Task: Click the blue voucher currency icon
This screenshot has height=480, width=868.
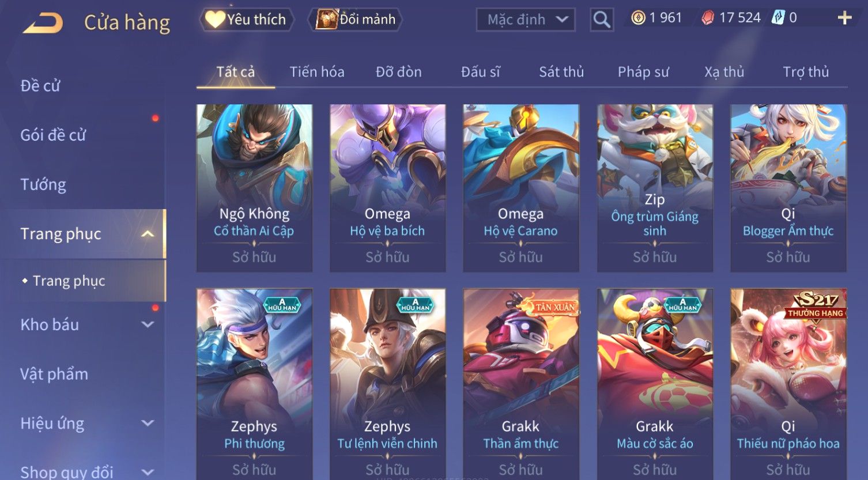Action: coord(778,18)
